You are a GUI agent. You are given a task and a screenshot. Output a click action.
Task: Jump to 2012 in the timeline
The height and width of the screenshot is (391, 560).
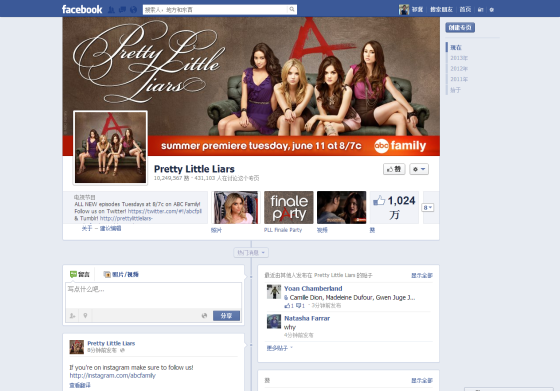[x=459, y=69]
